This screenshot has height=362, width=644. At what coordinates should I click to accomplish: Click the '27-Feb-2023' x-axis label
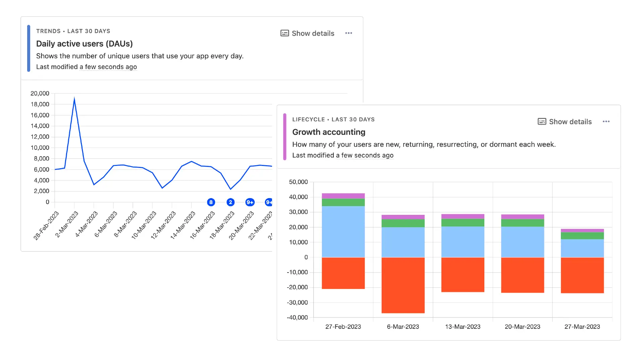343,327
